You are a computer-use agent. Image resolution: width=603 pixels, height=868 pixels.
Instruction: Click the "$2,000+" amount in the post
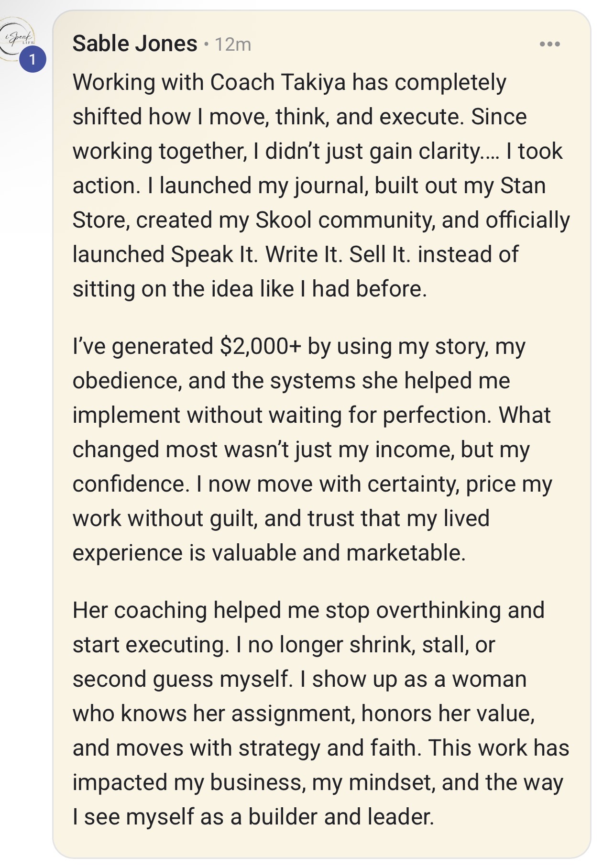click(x=261, y=346)
